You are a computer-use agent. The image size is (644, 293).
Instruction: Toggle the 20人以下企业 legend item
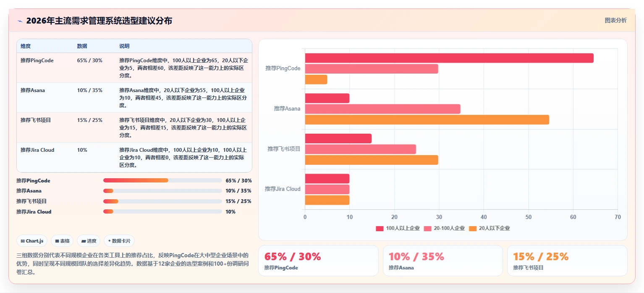489,228
